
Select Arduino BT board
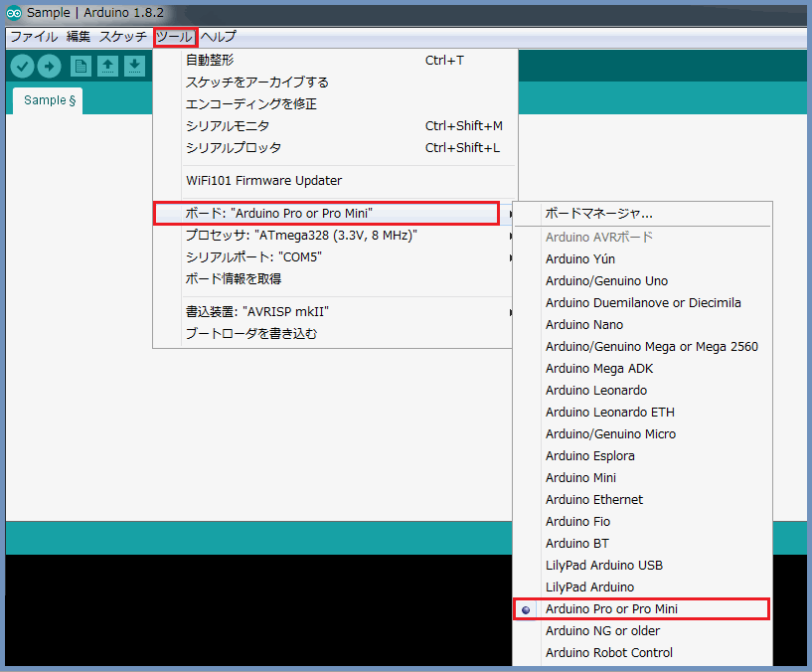pos(642,544)
